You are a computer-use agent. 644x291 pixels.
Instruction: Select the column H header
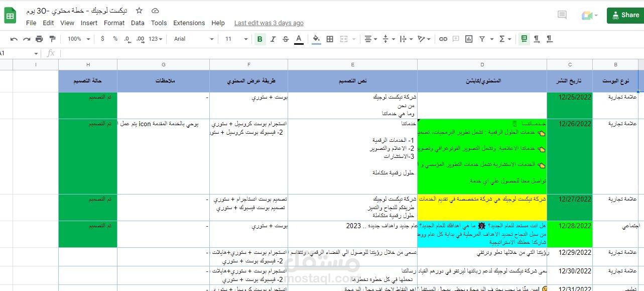click(88, 65)
